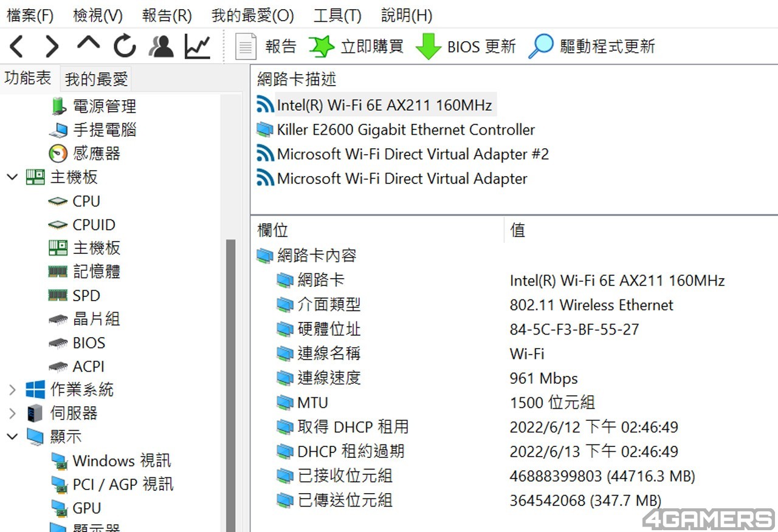Select the GPU tree item
The image size is (778, 532).
(87, 508)
